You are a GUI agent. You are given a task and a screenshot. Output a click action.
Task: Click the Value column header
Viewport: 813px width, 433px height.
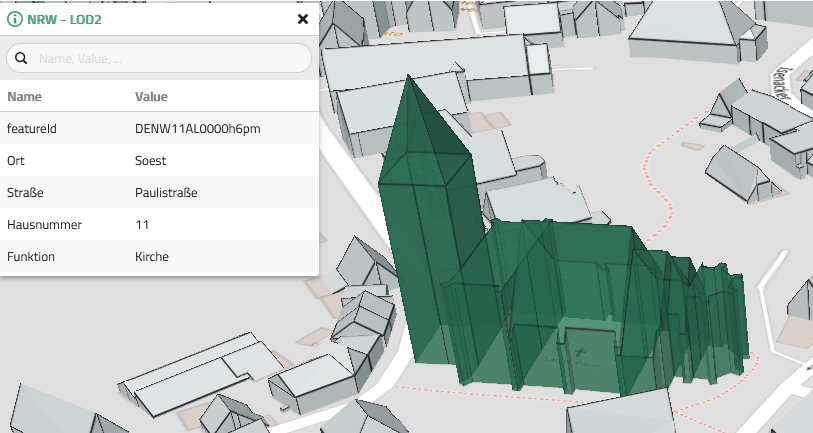(x=151, y=97)
